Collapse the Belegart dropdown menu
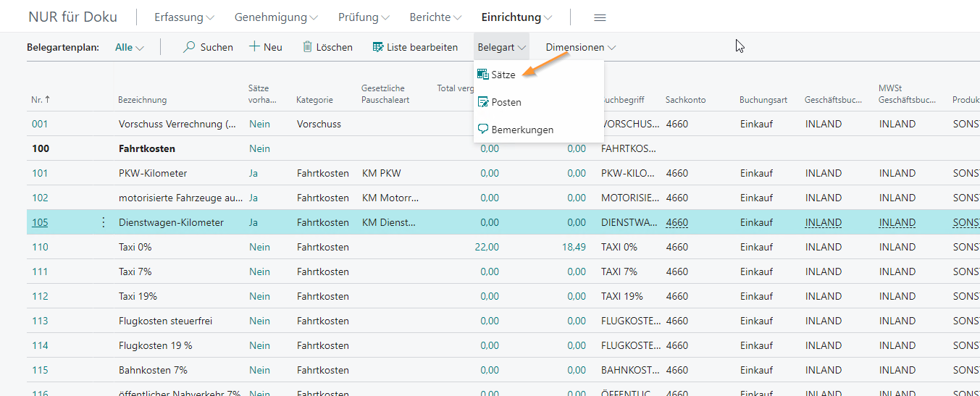This screenshot has width=980, height=396. [x=501, y=47]
